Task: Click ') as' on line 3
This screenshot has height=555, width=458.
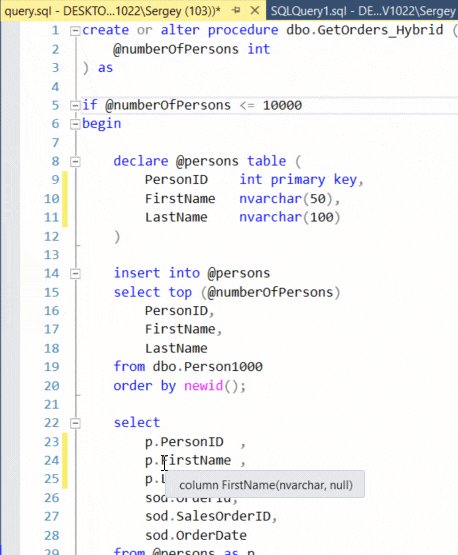Action: pyautogui.click(x=97, y=68)
